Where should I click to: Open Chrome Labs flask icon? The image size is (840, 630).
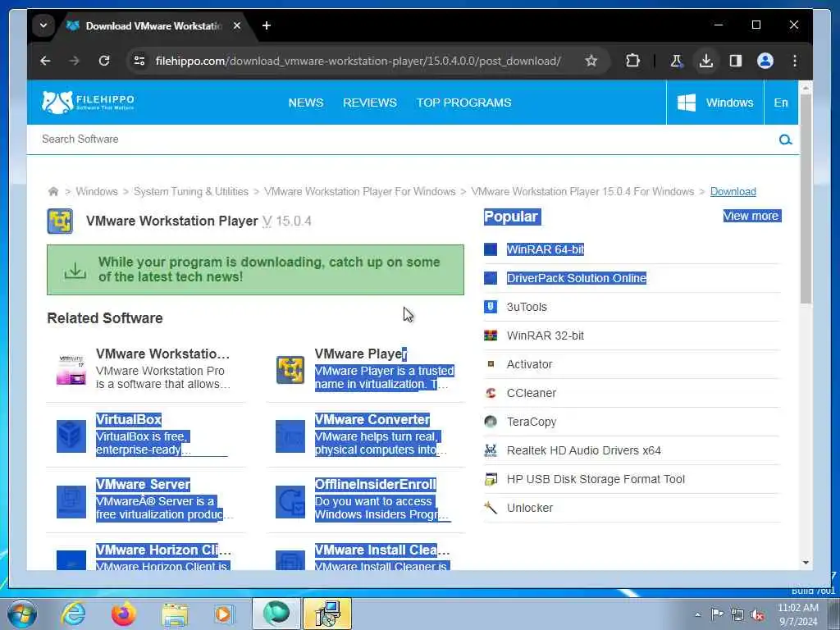[676, 61]
